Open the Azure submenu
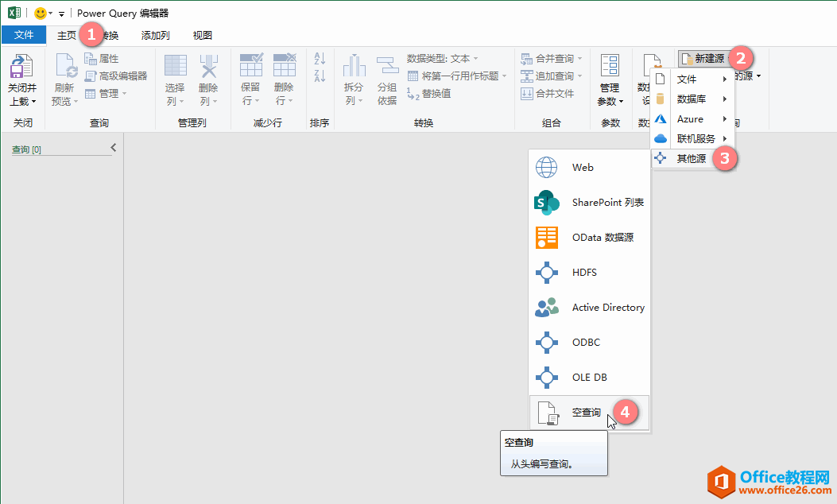The width and height of the screenshot is (837, 504). tap(692, 118)
